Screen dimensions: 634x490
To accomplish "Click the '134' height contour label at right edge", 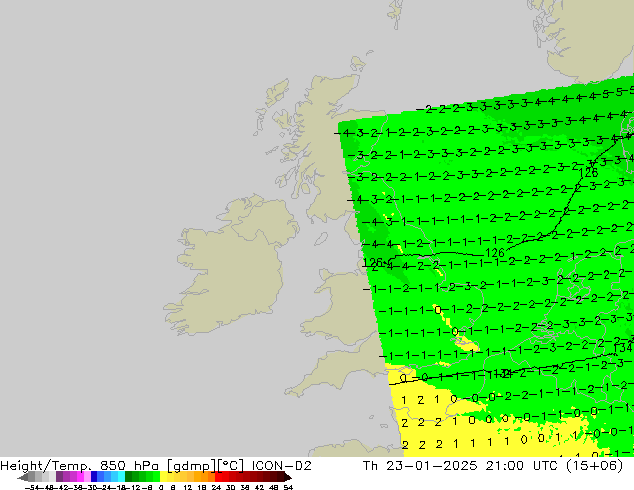I will coord(623,348).
